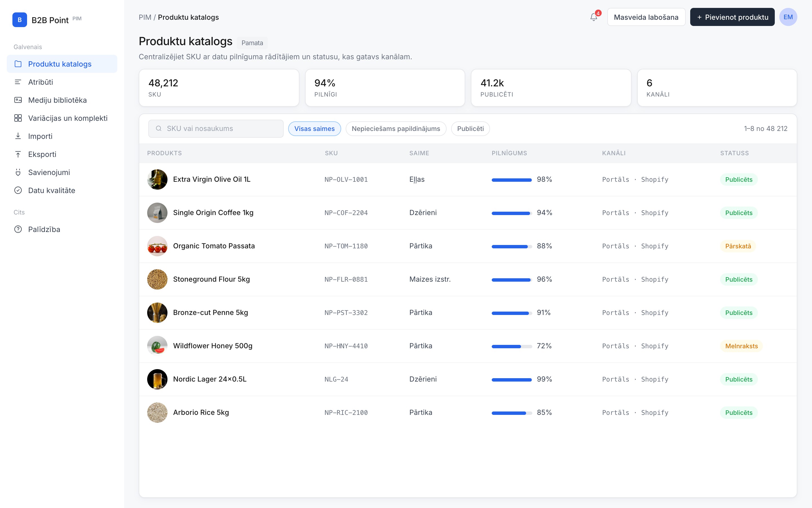Click the 94% Pilnīgi stat card
This screenshot has height=508, width=812.
click(x=385, y=88)
